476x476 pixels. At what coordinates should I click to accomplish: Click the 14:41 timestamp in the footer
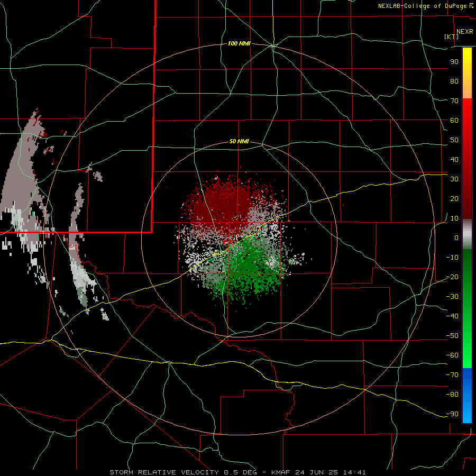(354, 472)
